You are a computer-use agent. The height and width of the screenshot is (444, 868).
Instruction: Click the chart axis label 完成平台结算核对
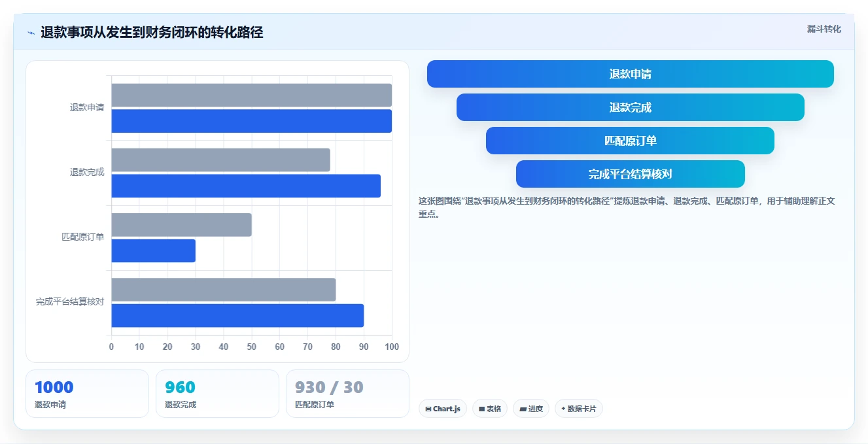click(x=70, y=301)
